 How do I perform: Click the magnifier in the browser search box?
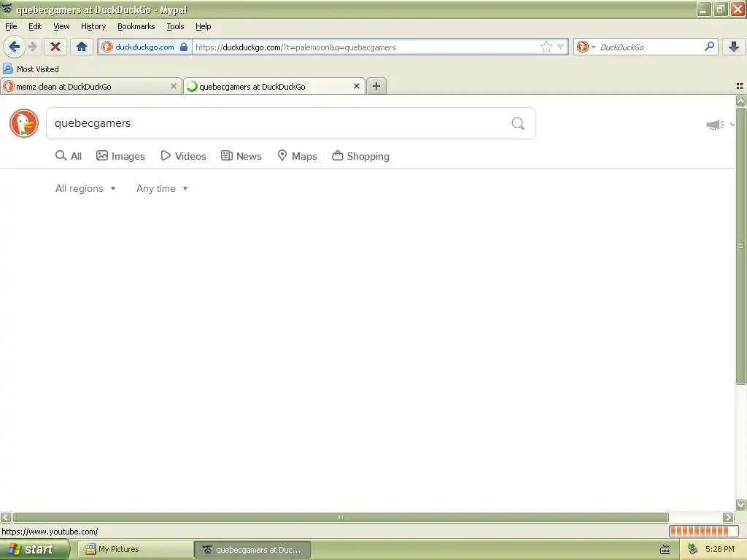coord(709,47)
